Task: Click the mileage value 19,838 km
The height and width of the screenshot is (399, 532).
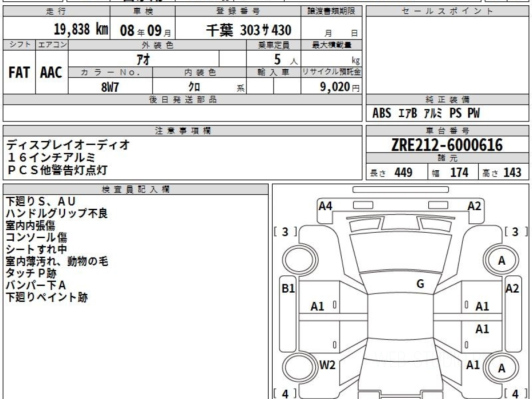Action: click(x=81, y=30)
